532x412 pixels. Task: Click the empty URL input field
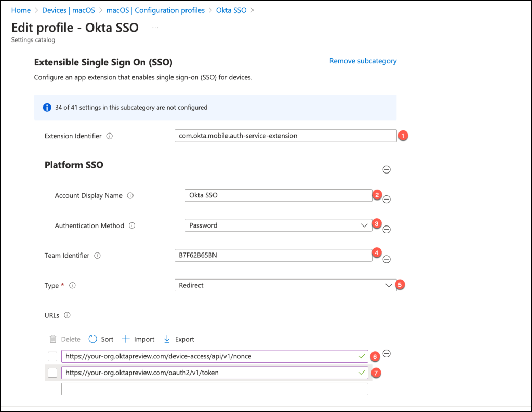click(215, 389)
